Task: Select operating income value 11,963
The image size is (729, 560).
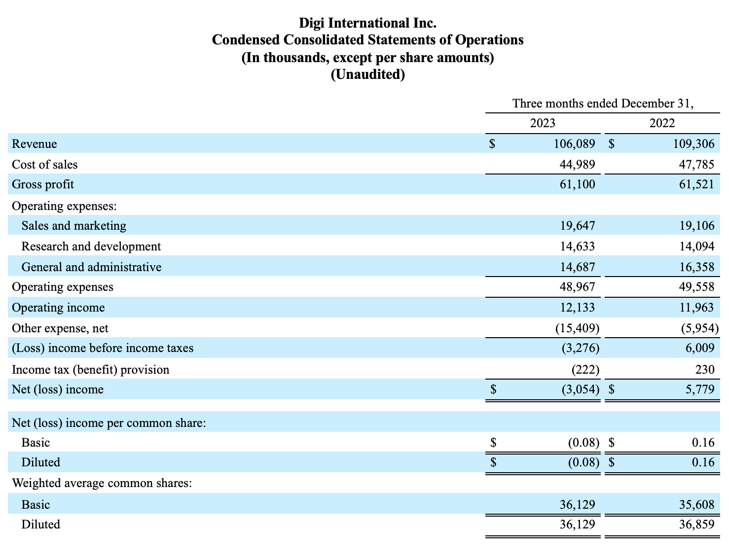Action: pyautogui.click(x=697, y=308)
